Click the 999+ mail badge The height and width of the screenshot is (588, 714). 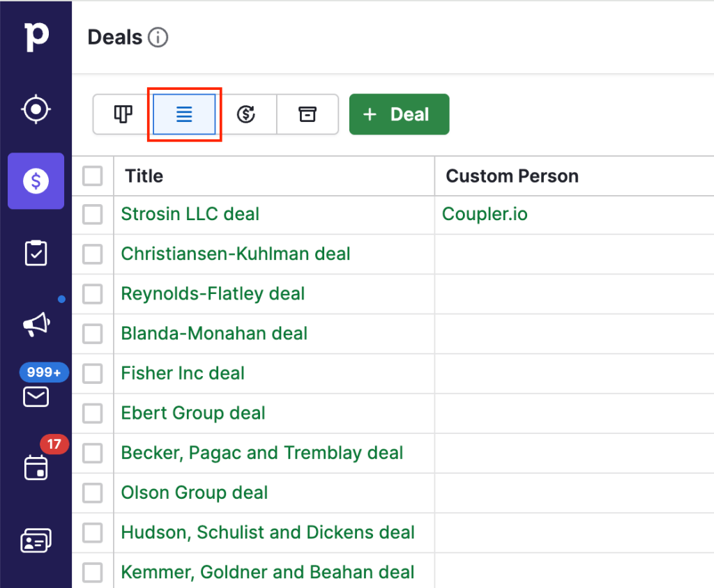pyautogui.click(x=44, y=372)
